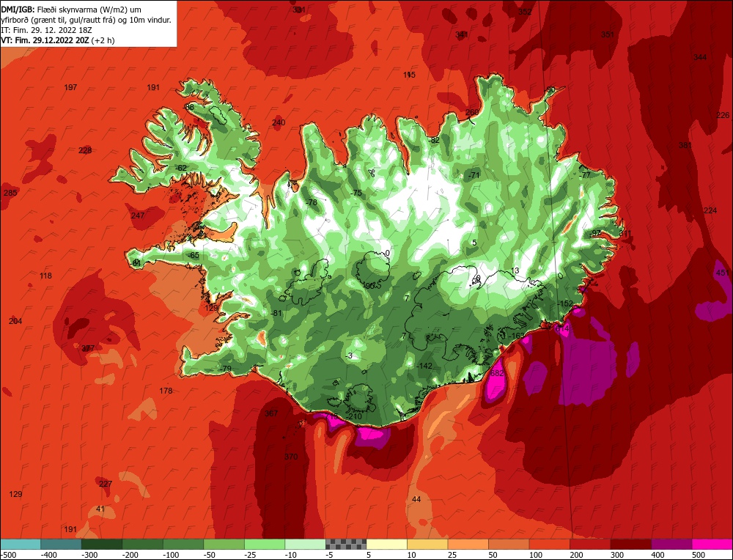Viewport: 733px width, 560px height.
Task: Click the map value "341" north of Iceland
Action: [x=461, y=34]
